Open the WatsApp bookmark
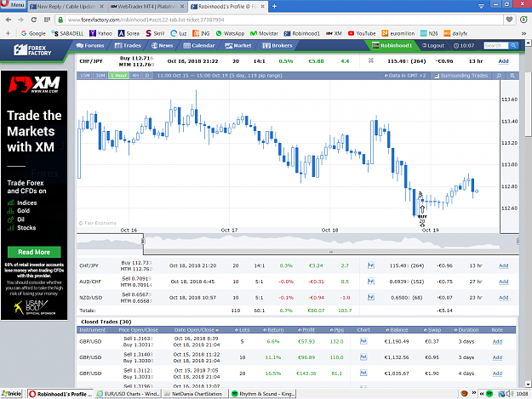Image resolution: width=532 pixels, height=399 pixels. tap(230, 33)
